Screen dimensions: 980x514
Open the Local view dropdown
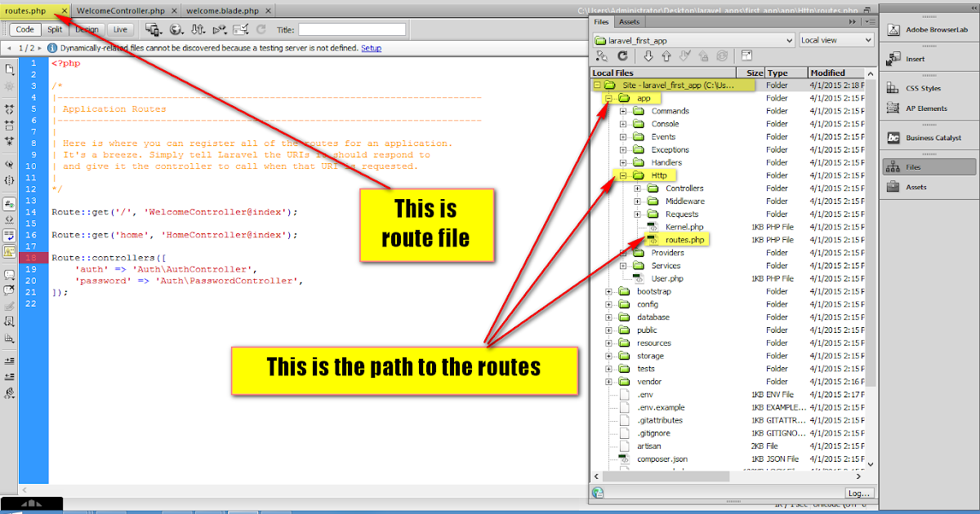[x=836, y=39]
